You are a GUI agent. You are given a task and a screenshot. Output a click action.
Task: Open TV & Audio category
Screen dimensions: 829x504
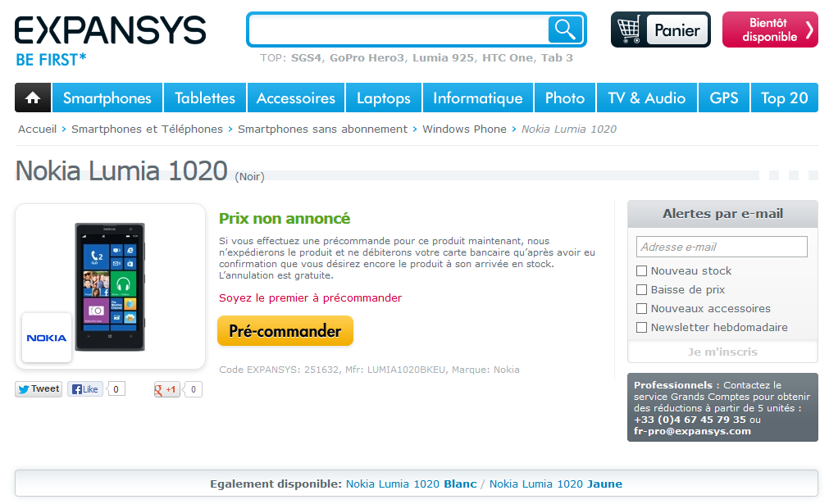pos(647,98)
